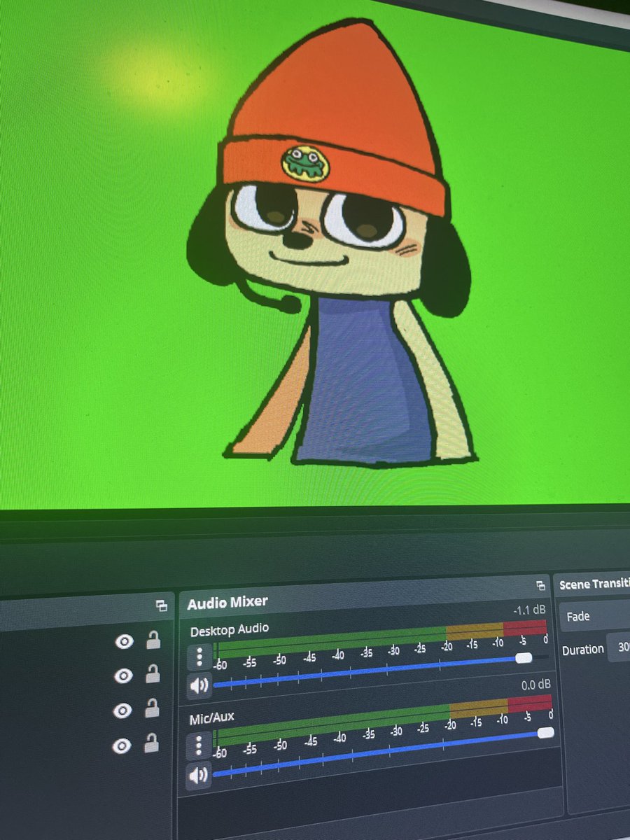Mute the Mic/Aux speaker icon

point(199,776)
